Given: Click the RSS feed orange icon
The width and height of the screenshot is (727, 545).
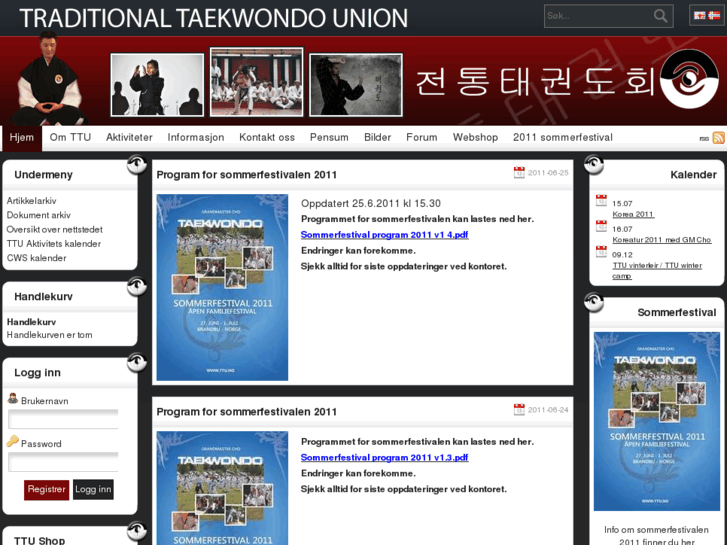Looking at the screenshot, I should tap(718, 138).
